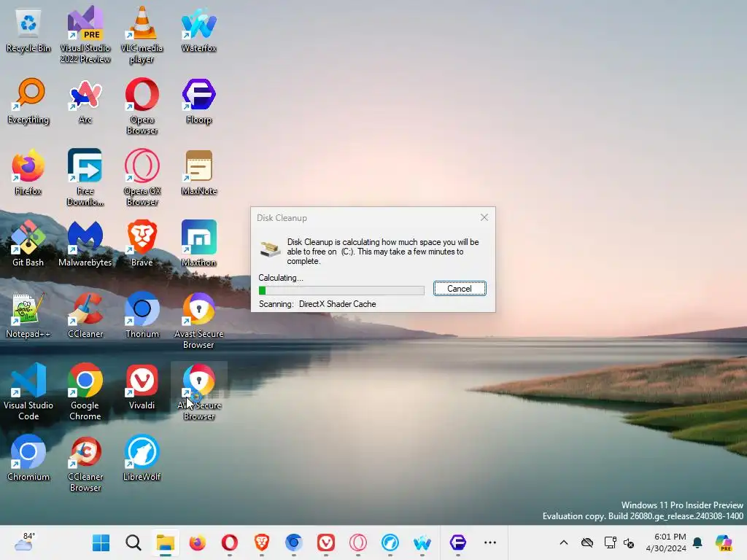
Task: Select Visual Studio 2022 Preview desktop shortcut
Action: (x=85, y=35)
